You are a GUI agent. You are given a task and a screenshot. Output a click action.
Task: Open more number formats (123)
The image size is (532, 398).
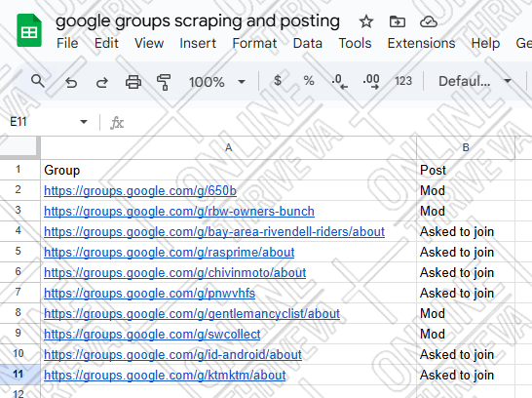[x=403, y=81]
